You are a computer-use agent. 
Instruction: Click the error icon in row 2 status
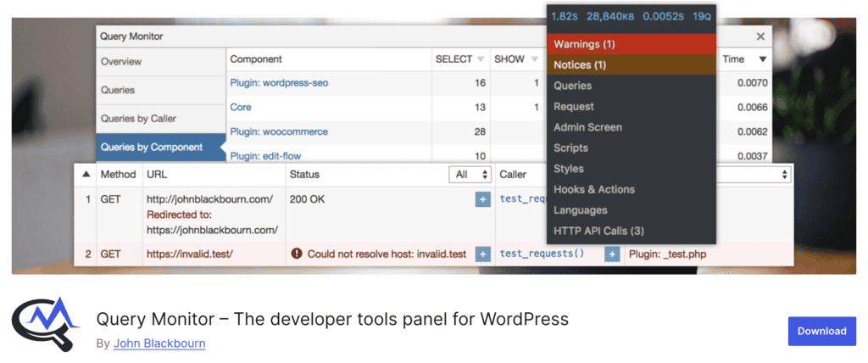tap(297, 254)
